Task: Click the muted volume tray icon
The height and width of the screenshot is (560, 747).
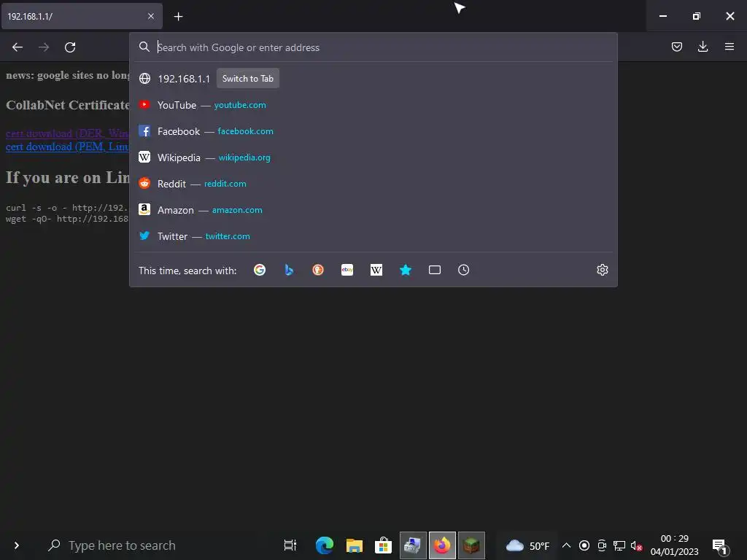Action: (x=636, y=545)
